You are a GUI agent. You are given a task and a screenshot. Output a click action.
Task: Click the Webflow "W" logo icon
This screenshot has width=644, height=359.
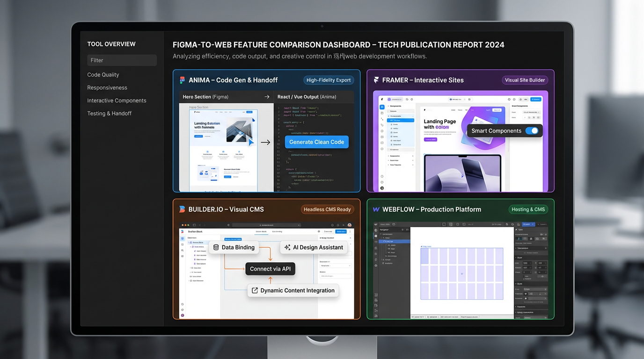tap(376, 209)
